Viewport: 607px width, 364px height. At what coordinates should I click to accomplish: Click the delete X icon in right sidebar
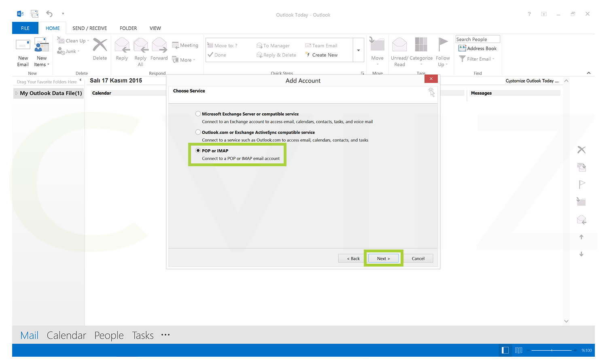(x=582, y=150)
